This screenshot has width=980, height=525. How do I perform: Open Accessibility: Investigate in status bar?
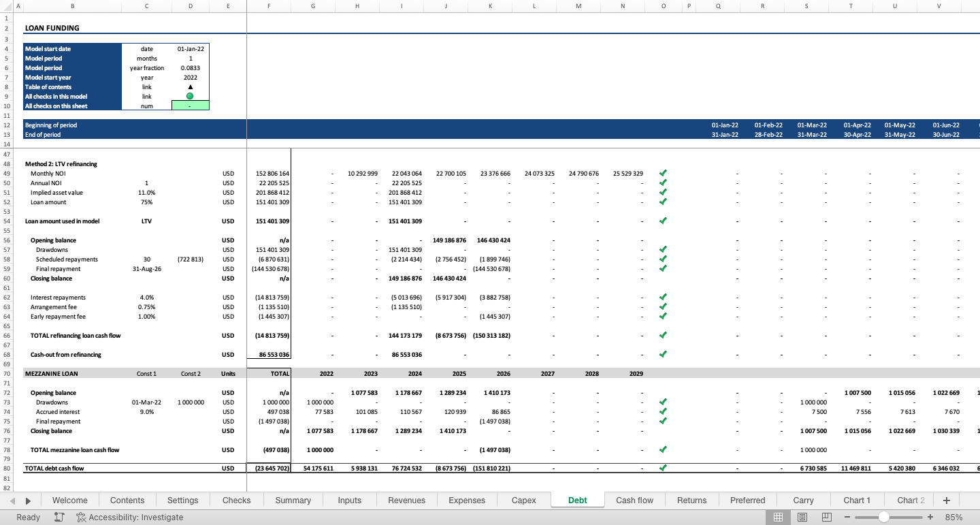[130, 518]
